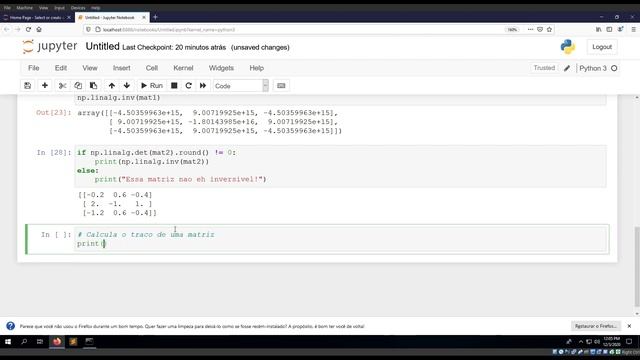Click the inverse matrix printed output
The width and height of the screenshot is (640, 360).
pos(117,204)
